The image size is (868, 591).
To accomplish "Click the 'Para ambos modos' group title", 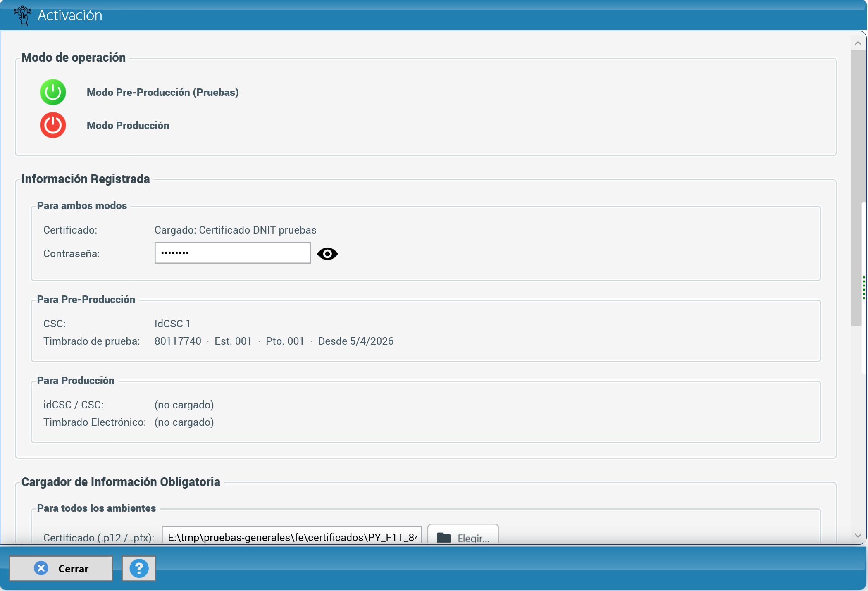I will click(82, 205).
